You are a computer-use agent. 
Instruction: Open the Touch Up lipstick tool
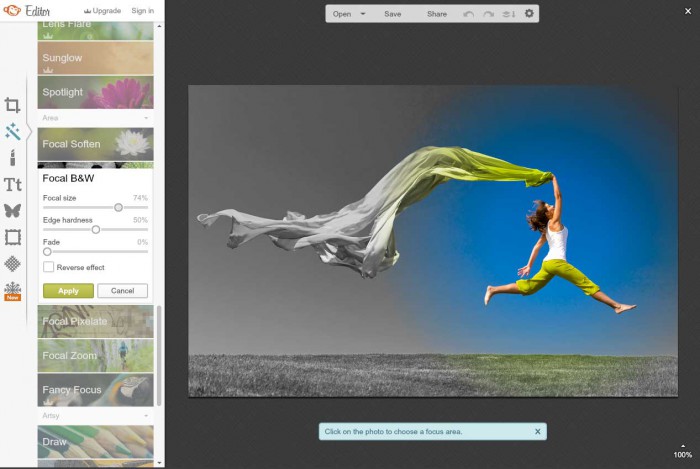pyautogui.click(x=12, y=158)
